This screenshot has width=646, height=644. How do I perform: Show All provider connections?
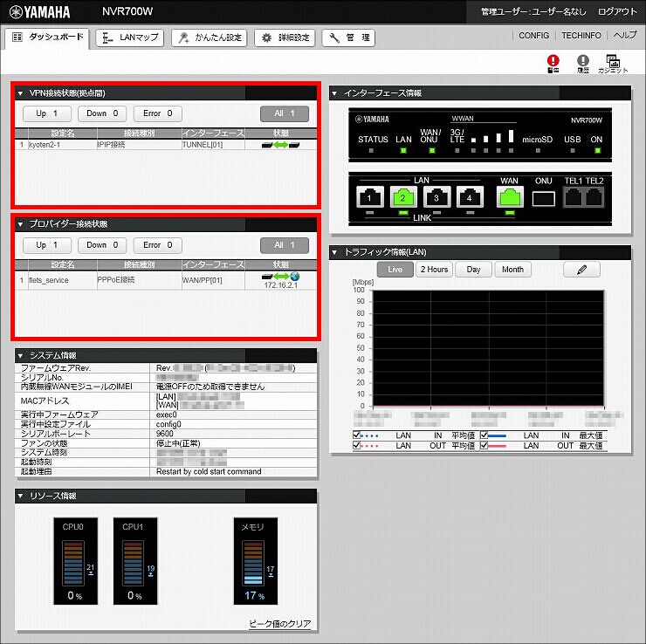285,245
